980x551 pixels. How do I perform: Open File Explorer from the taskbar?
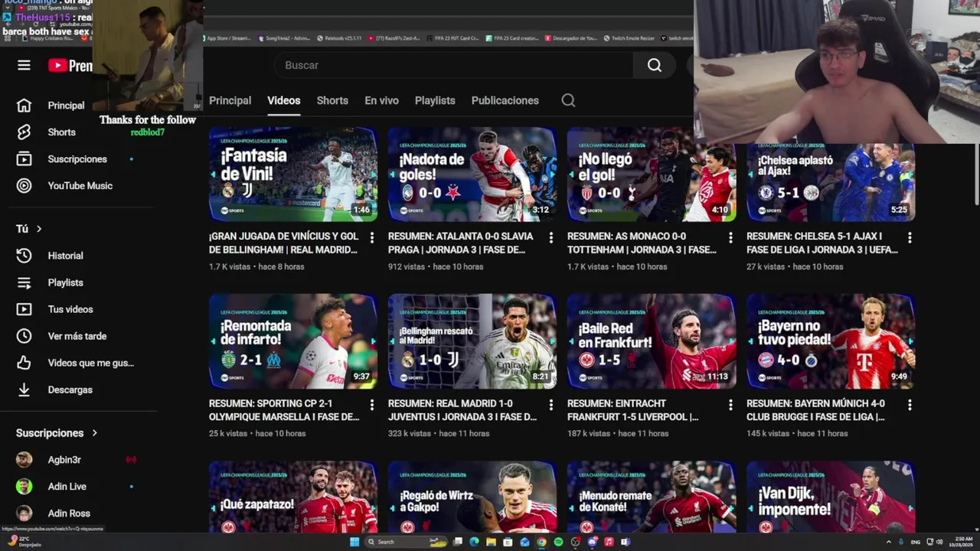(x=491, y=542)
